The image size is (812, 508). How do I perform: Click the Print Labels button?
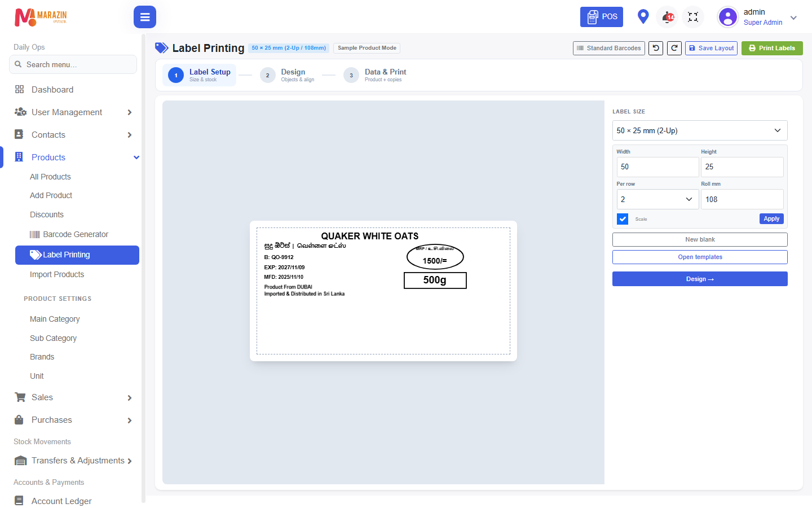pyautogui.click(x=772, y=48)
